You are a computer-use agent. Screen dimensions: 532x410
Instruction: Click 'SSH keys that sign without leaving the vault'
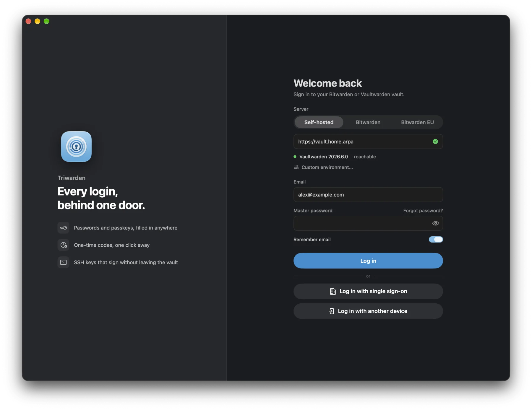pos(126,262)
